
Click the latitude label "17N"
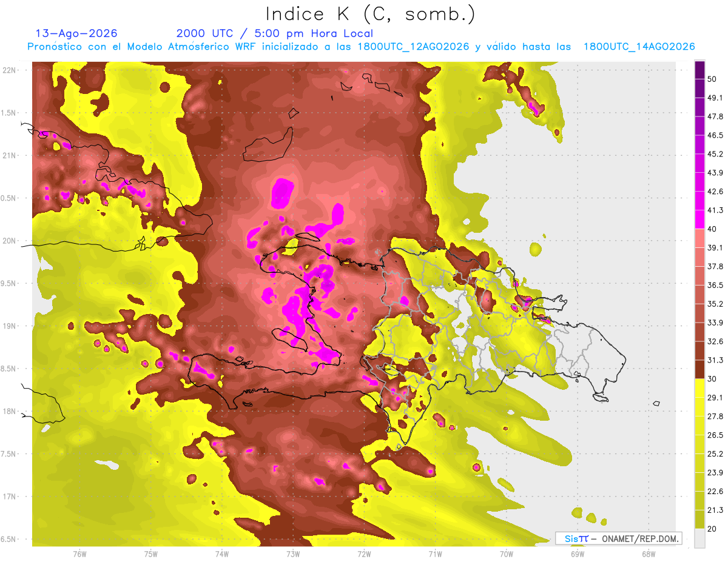tap(10, 497)
